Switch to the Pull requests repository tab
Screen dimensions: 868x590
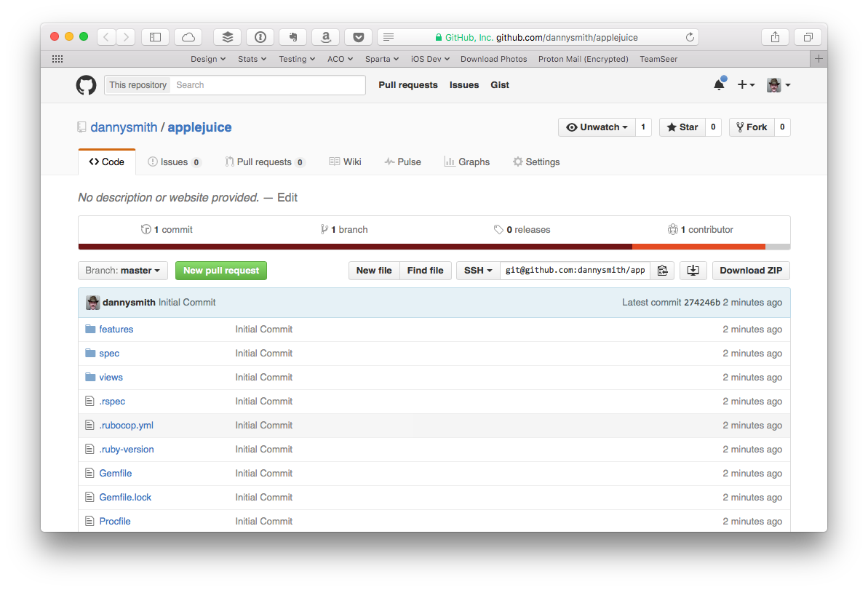coord(265,162)
